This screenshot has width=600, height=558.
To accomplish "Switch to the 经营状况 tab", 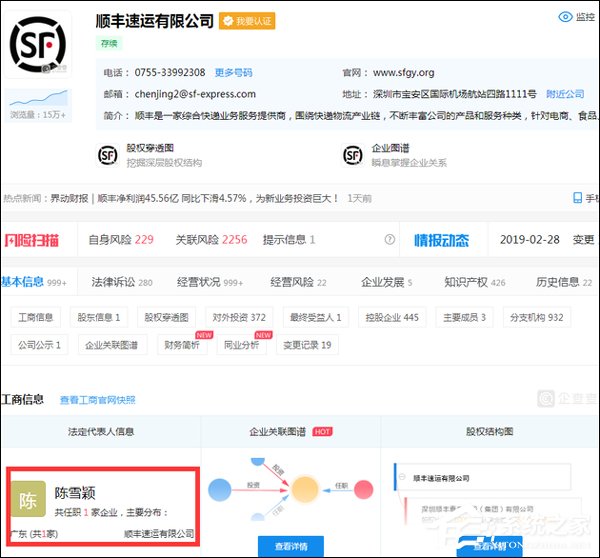I will (x=210, y=282).
